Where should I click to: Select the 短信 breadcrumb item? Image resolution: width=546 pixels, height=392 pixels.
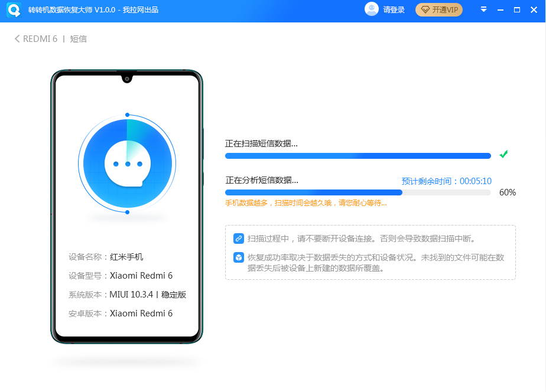(x=79, y=39)
